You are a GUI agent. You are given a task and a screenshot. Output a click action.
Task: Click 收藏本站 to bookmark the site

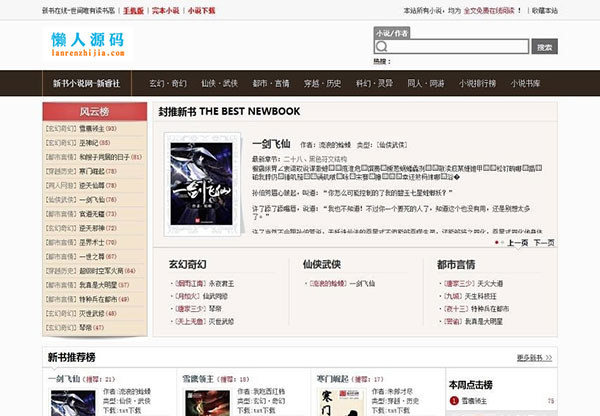(x=545, y=11)
